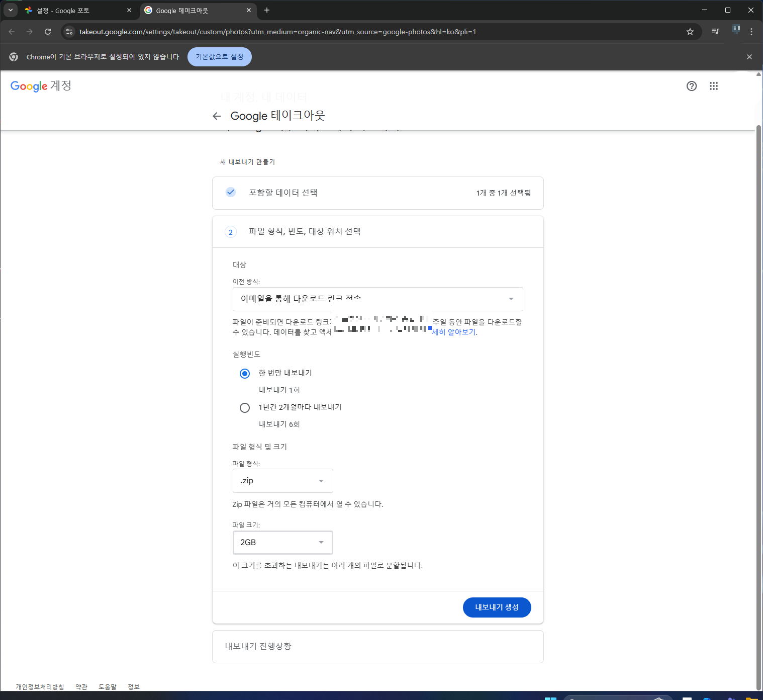Open 개인정보처리방침 footer link

[x=40, y=687]
